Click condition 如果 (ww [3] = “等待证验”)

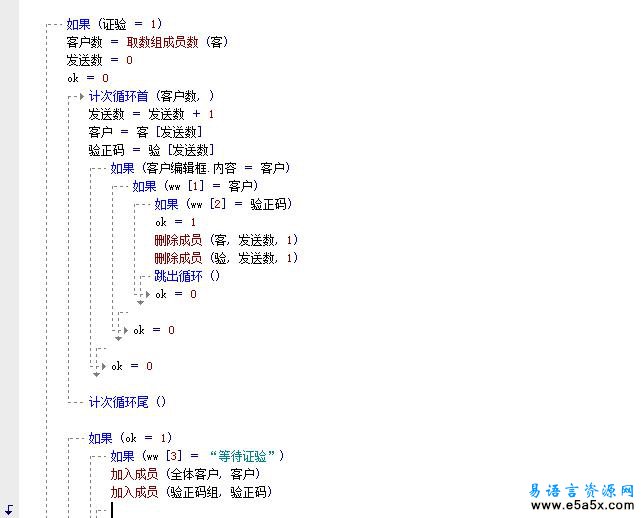tap(197, 456)
